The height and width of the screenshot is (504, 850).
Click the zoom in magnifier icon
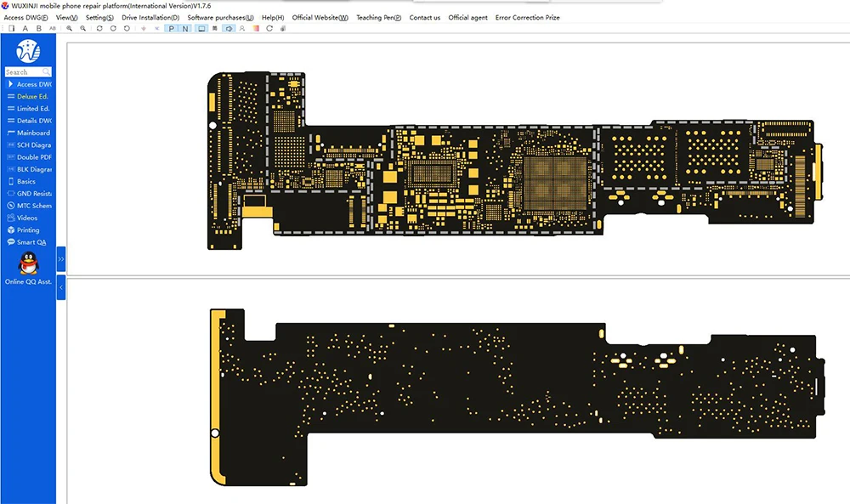tap(70, 28)
